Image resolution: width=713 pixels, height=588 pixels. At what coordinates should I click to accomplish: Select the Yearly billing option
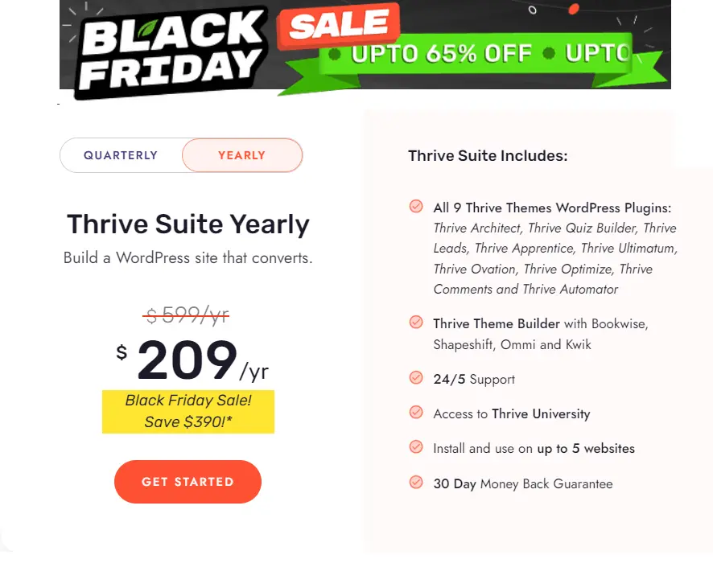(241, 155)
